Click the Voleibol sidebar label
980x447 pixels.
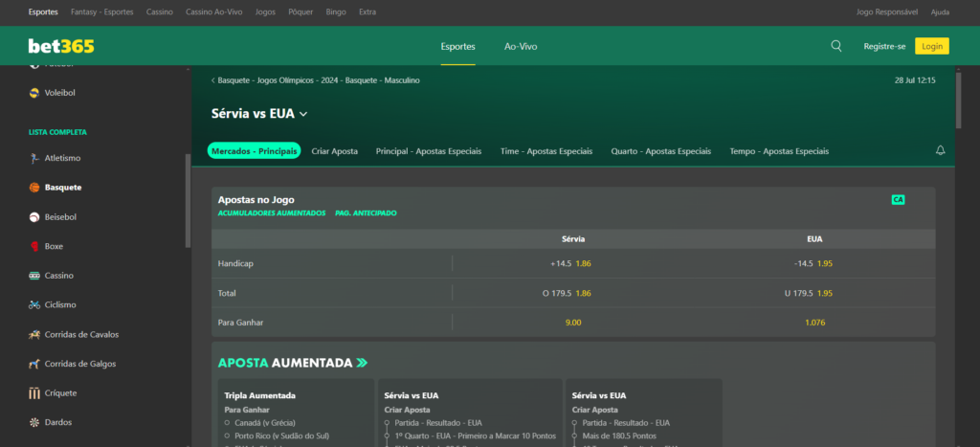point(60,93)
